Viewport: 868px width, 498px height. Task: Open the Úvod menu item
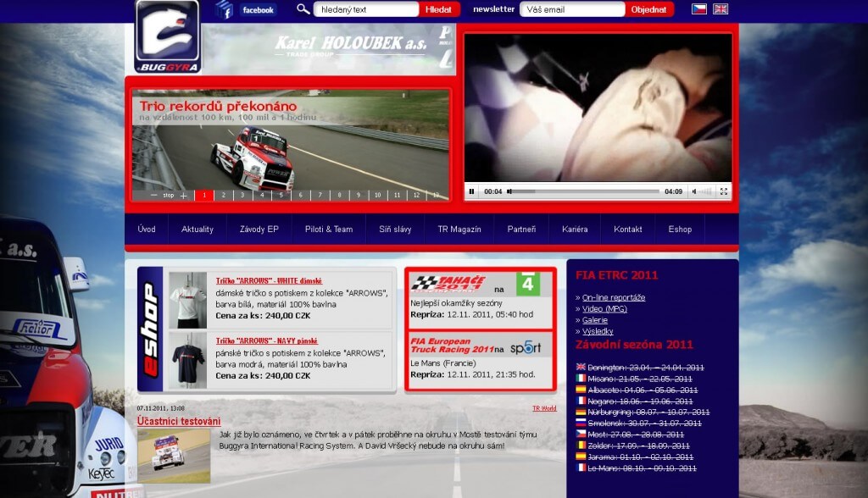(x=147, y=229)
